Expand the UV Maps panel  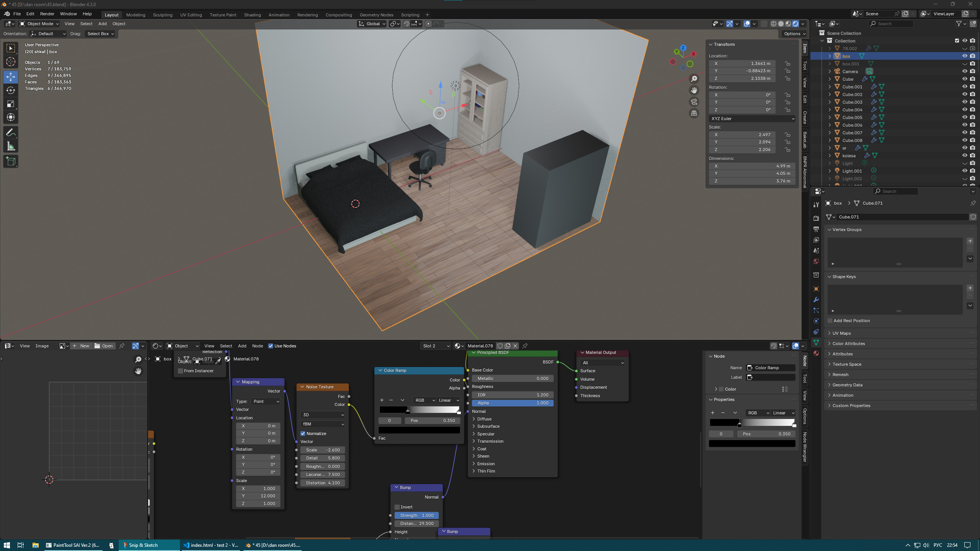(x=841, y=333)
